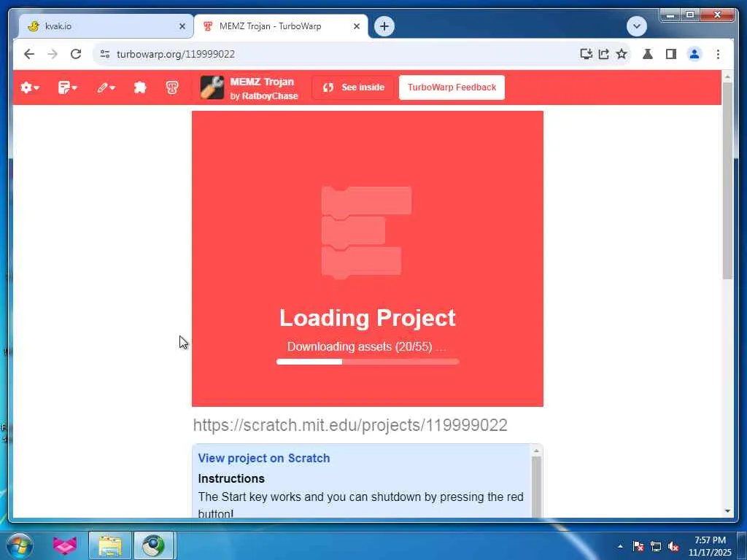Click scroll down arrow of page scrollbar
The image size is (747, 560).
coord(727,511)
